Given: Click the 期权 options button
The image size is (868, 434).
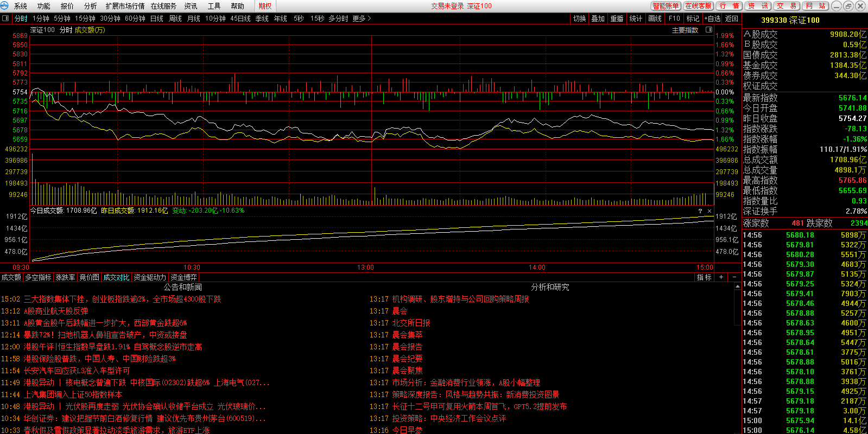Looking at the screenshot, I should [x=265, y=6].
